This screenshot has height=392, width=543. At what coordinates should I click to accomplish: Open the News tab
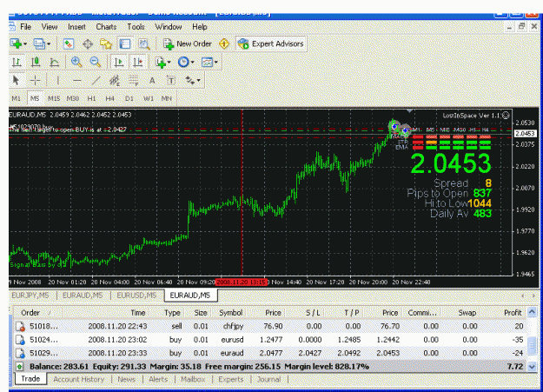coord(126,379)
